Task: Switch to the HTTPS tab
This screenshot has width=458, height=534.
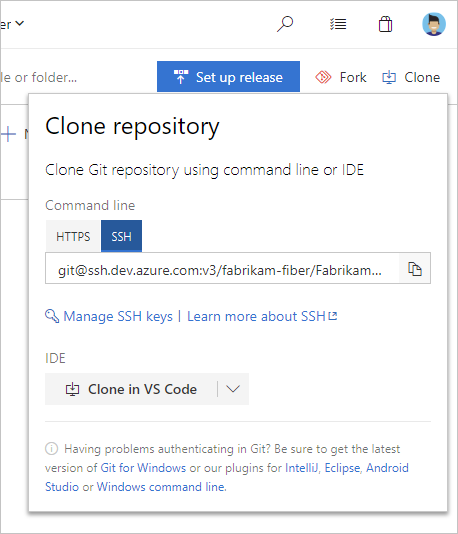Action: [x=73, y=236]
